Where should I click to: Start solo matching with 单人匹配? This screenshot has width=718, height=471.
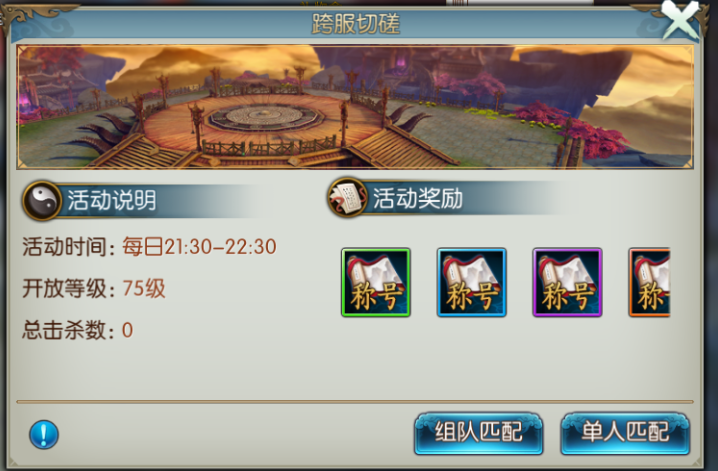625,433
